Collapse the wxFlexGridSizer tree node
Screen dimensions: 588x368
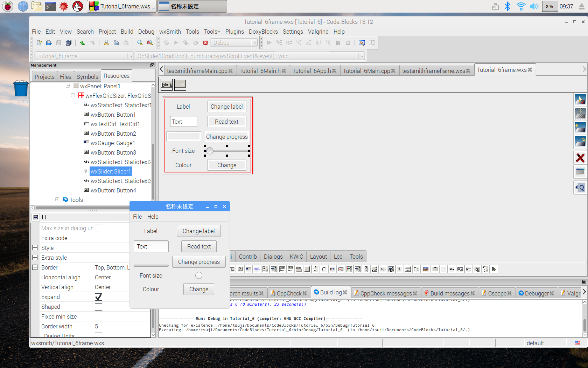point(73,95)
